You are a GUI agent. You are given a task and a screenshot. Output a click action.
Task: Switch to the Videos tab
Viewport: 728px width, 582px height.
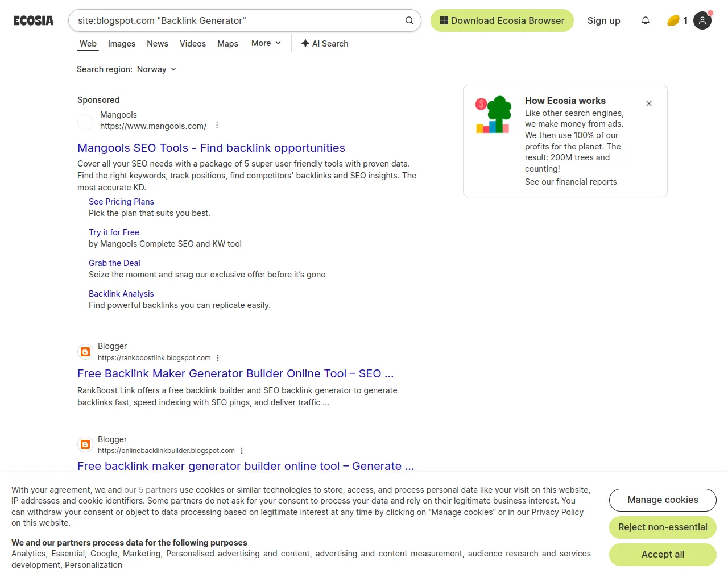click(193, 44)
